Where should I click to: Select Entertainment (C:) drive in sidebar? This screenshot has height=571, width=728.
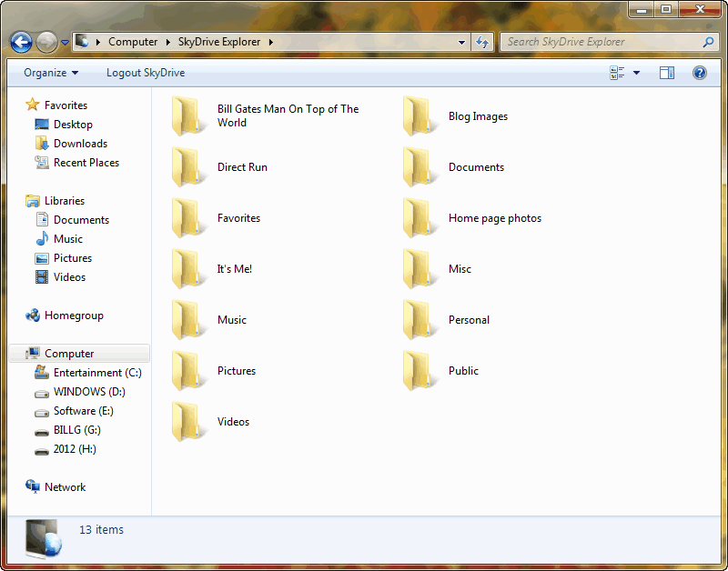click(x=96, y=373)
